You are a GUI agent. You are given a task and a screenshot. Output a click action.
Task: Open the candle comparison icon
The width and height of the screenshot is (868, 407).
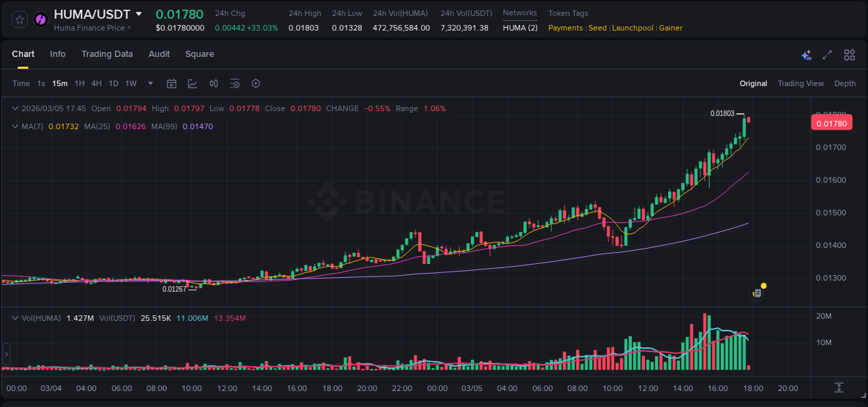[x=214, y=83]
